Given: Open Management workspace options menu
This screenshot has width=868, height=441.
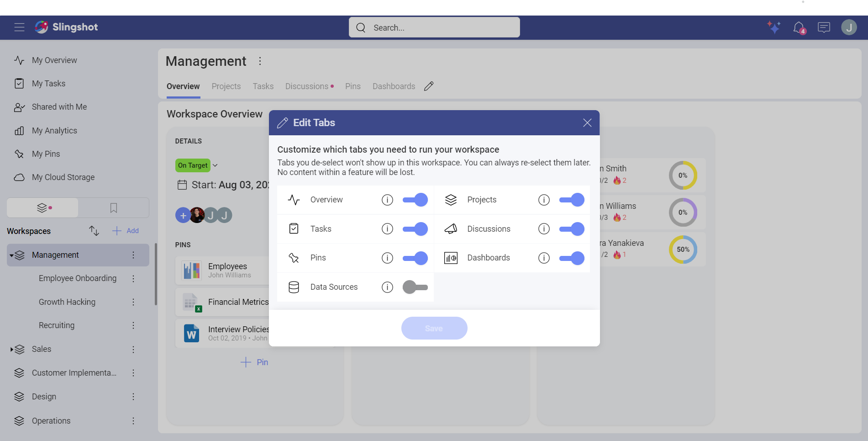Looking at the screenshot, I should pos(260,61).
